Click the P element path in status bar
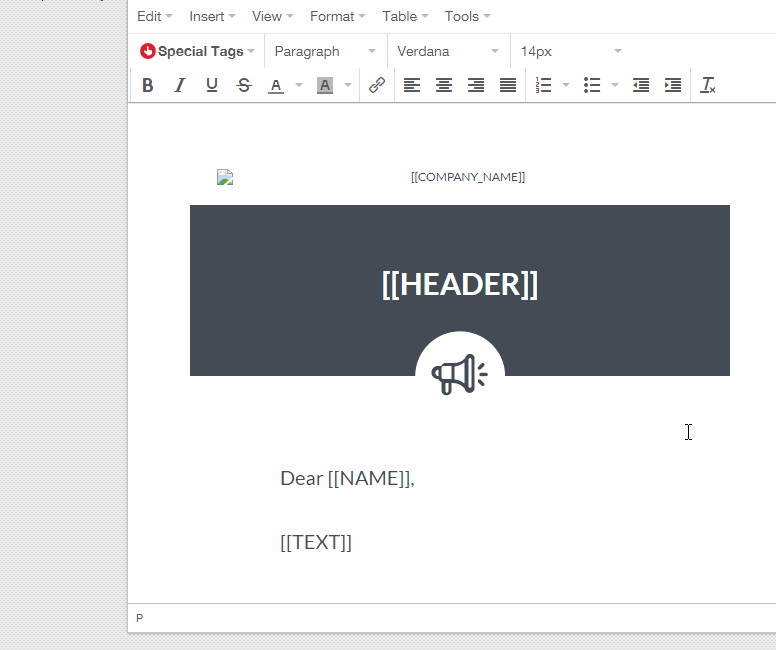Viewport: 776px width, 650px height. (140, 618)
